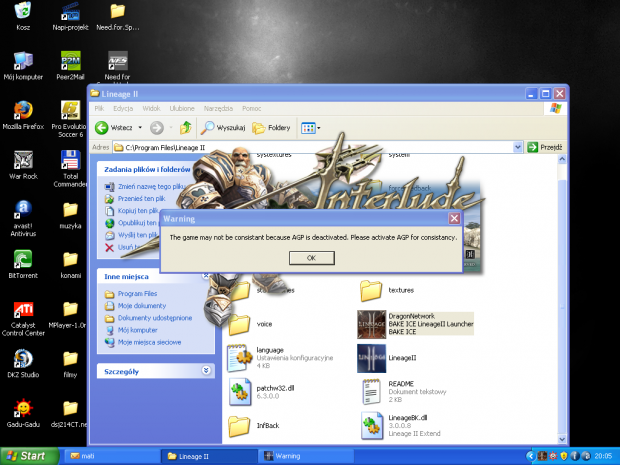Click the scrollbar down arrow in file list
The width and height of the screenshot is (620, 465).
[561, 439]
